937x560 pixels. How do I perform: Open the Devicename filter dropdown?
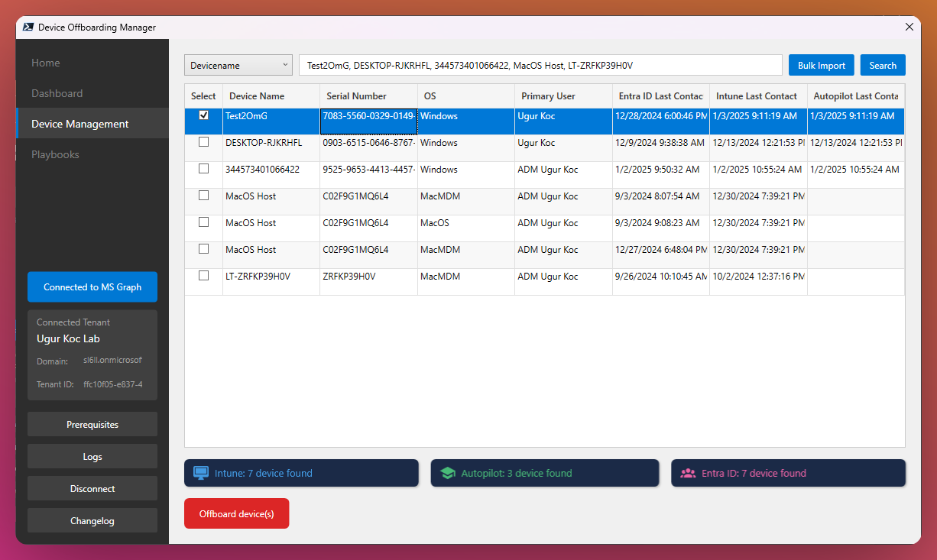tap(238, 65)
